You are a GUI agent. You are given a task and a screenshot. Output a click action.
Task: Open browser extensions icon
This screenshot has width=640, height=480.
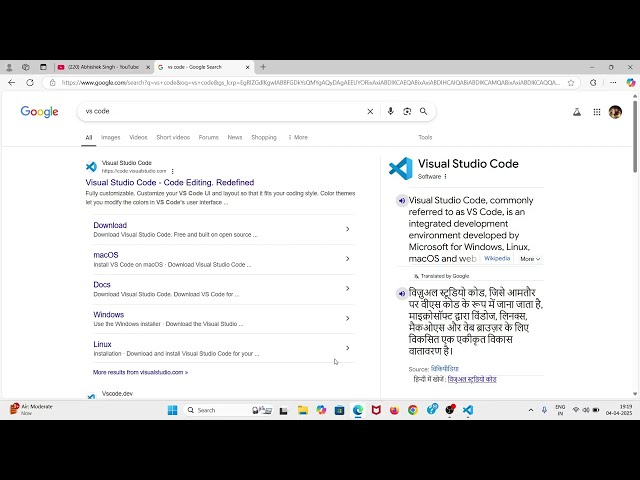point(593,82)
